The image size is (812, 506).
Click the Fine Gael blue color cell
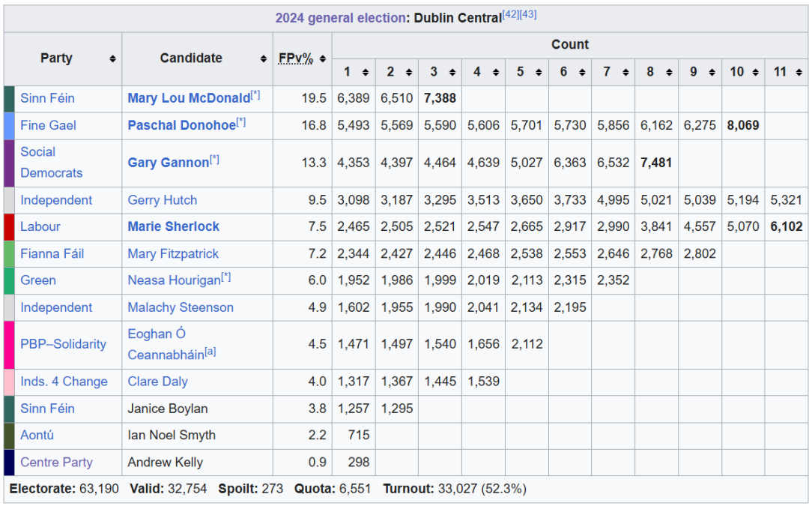[9, 126]
